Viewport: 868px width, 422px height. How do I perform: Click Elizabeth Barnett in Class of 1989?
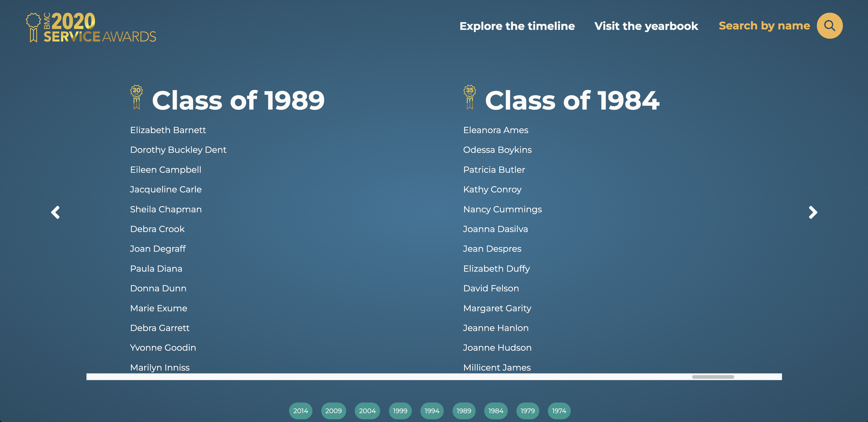(168, 129)
